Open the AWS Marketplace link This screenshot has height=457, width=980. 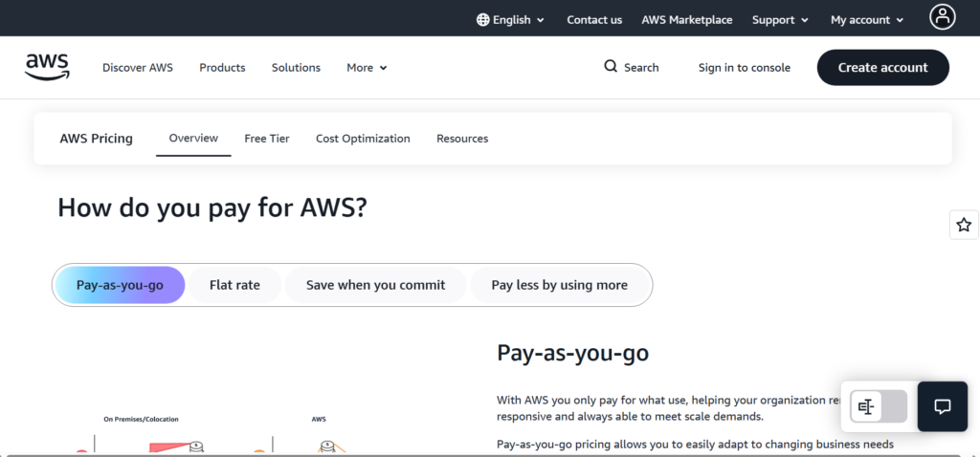coord(686,20)
